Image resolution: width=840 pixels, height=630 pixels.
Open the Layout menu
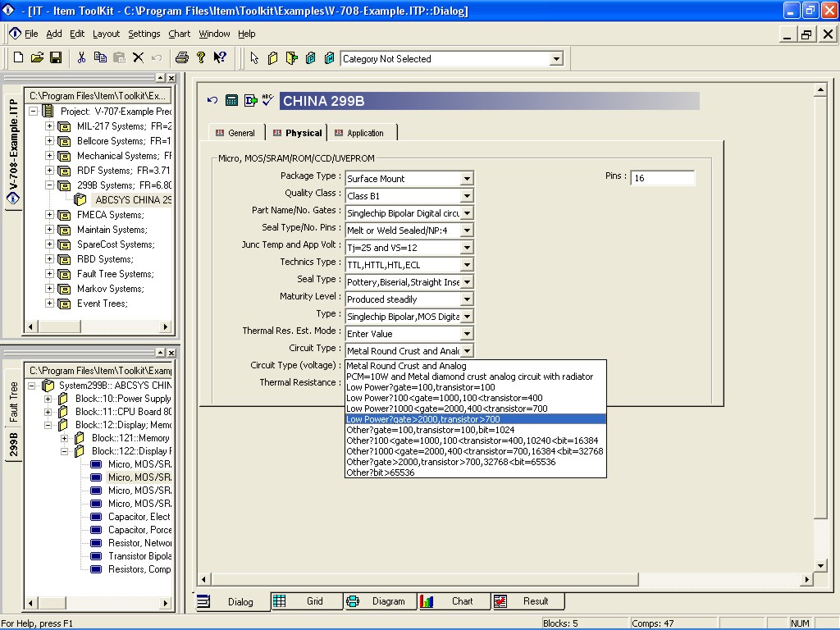click(x=106, y=34)
